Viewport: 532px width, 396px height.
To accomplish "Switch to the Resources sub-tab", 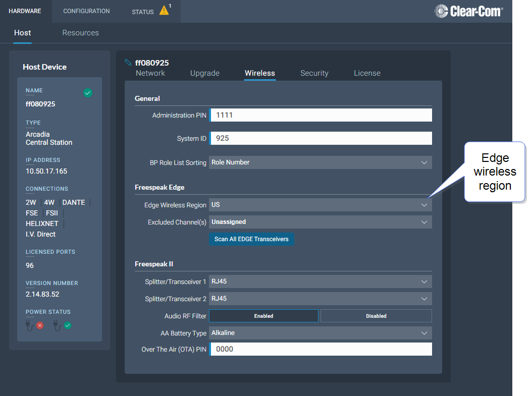I will (x=80, y=33).
